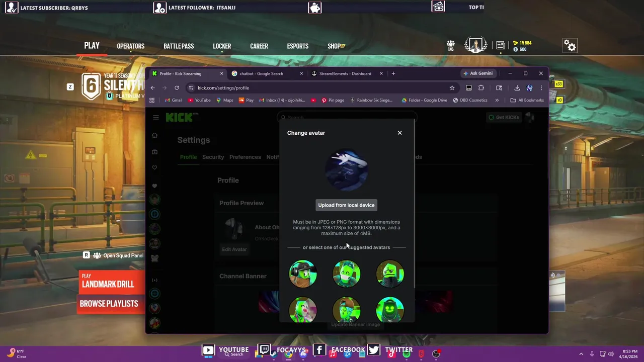
Task: Open Spotify from the taskbar
Action: point(407,354)
